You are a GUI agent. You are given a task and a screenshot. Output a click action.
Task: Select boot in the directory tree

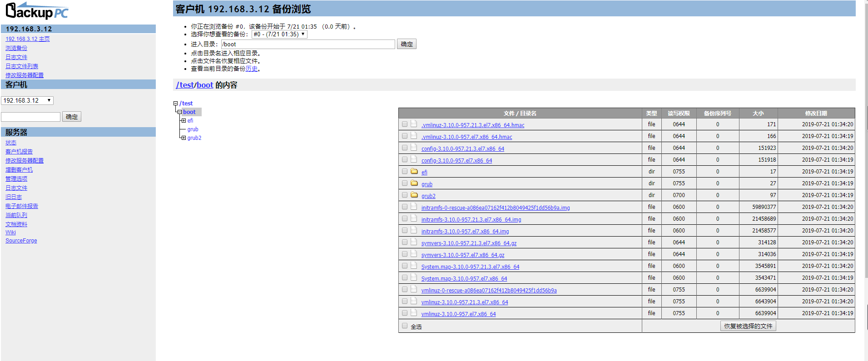coord(189,112)
